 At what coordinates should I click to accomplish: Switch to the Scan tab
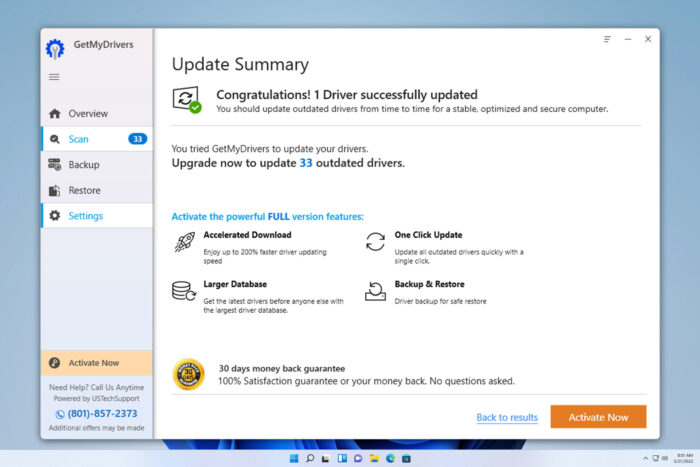click(x=78, y=139)
